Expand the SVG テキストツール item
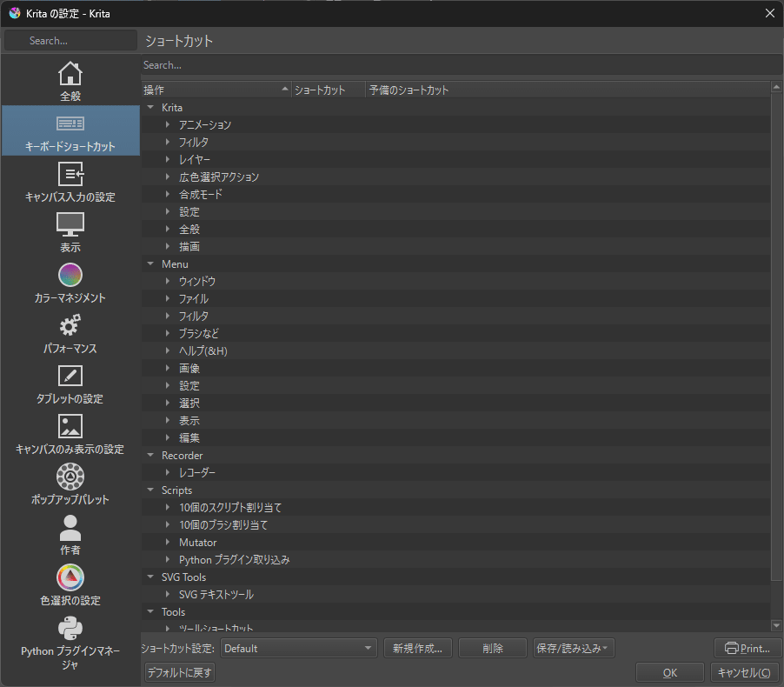Image resolution: width=784 pixels, height=687 pixels. pyautogui.click(x=166, y=594)
